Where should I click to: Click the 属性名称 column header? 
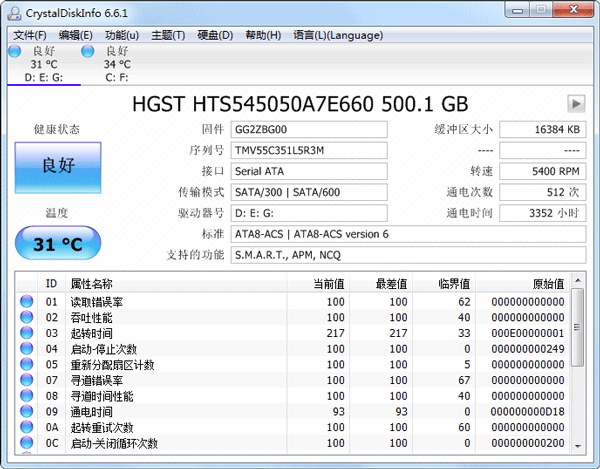176,283
